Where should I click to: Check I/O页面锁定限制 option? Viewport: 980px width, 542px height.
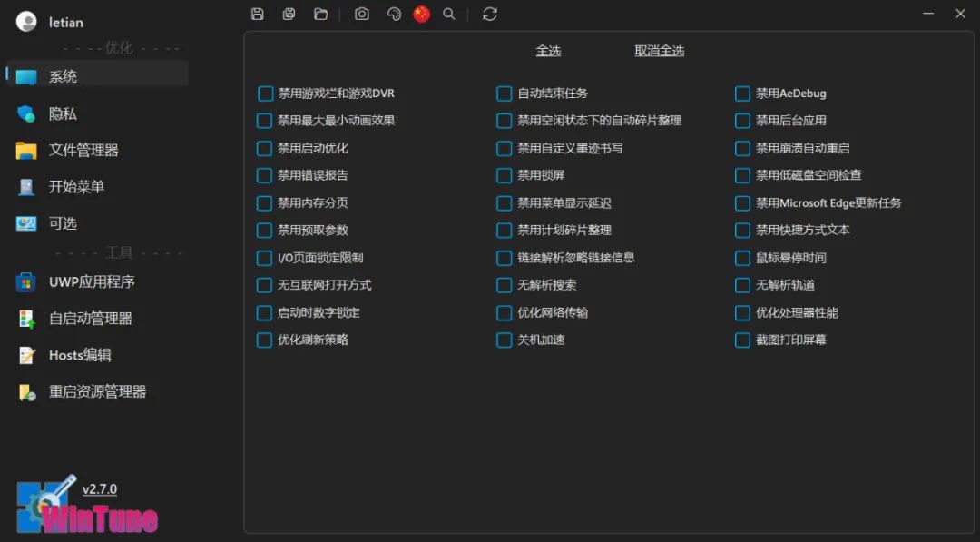265,258
